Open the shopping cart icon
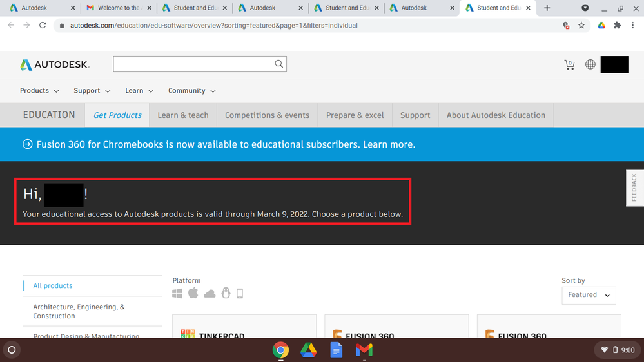 tap(569, 64)
